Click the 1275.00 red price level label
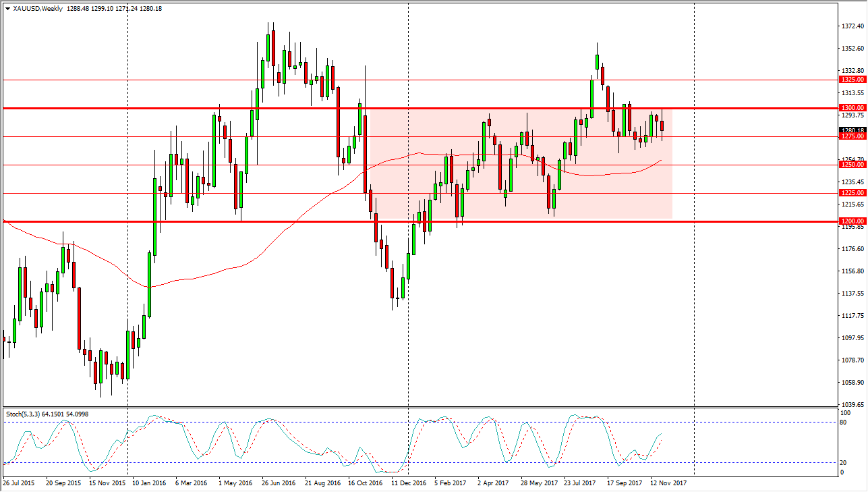This screenshot has width=868, height=492. click(x=851, y=136)
